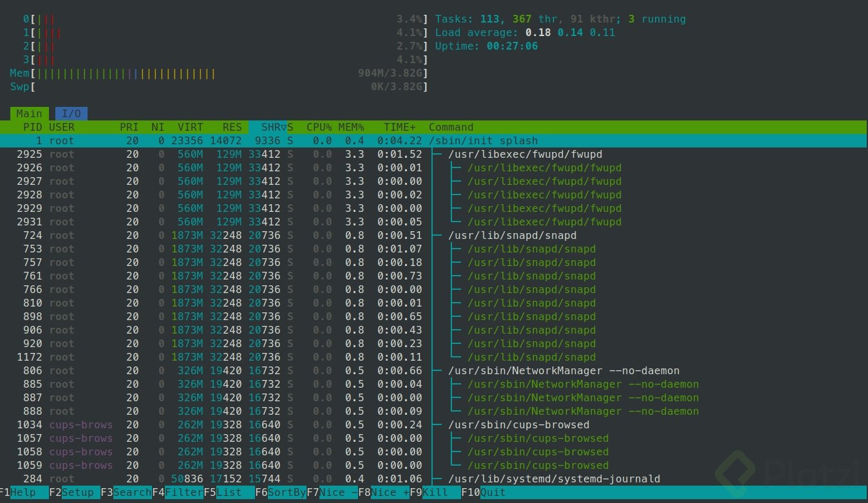Switch to the I/O tab
The image size is (868, 503).
(x=71, y=113)
